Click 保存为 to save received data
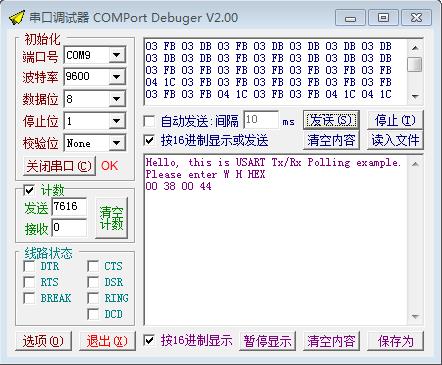Image resolution: width=442 pixels, height=365 pixels. point(395,341)
